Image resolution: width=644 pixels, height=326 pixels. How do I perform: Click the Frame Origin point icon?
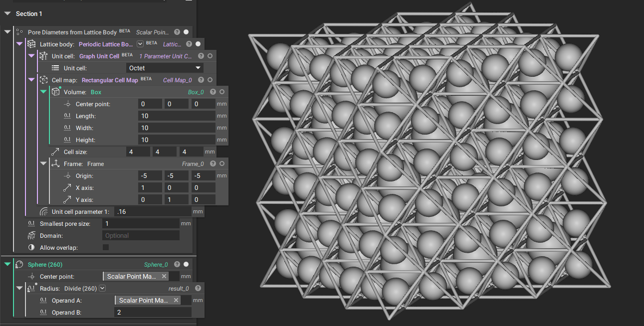click(67, 175)
